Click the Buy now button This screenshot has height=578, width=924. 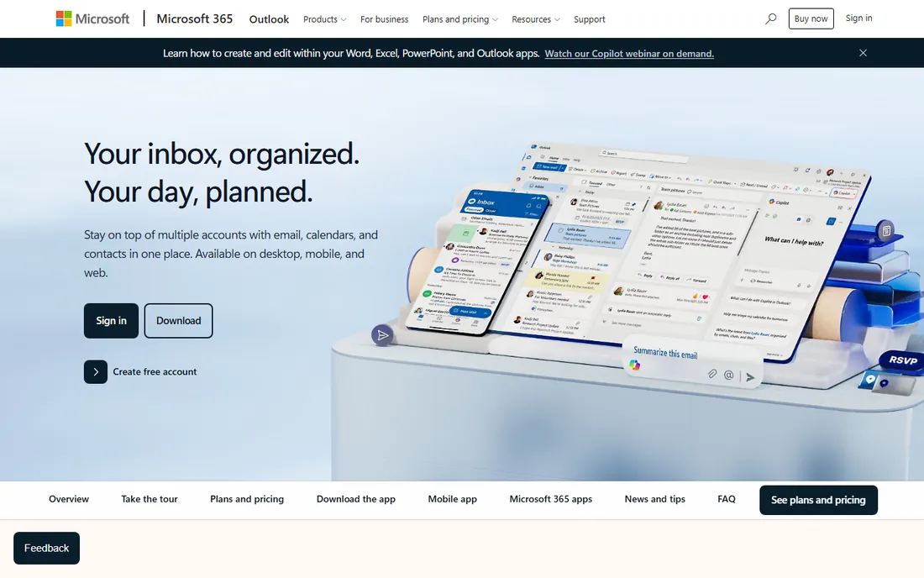[811, 18]
